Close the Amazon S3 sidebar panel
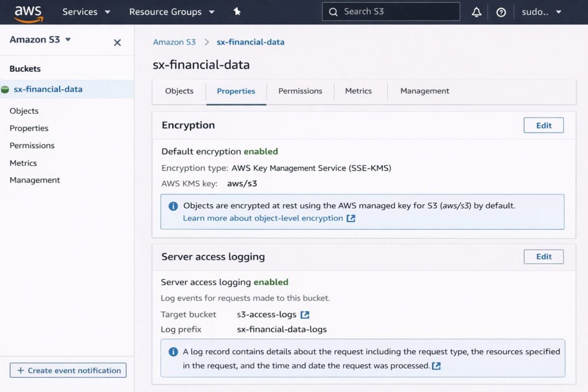This screenshot has width=588, height=392. click(x=117, y=42)
